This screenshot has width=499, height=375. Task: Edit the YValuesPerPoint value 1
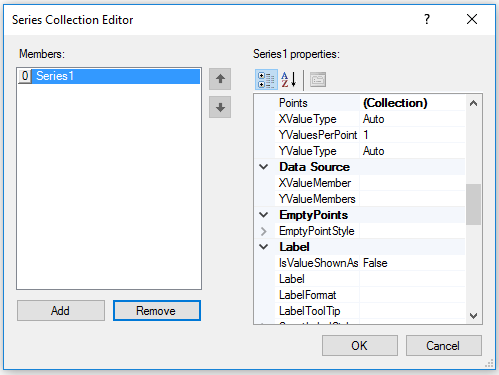tap(412, 135)
